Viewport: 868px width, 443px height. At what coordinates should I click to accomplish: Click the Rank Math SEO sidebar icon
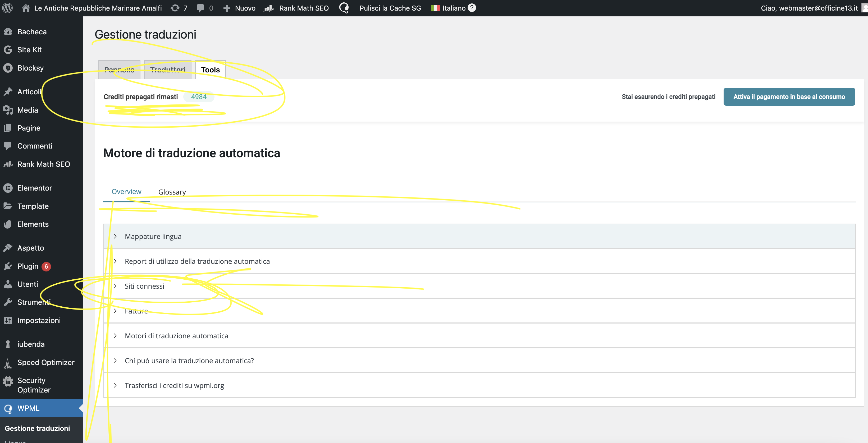[x=8, y=164]
